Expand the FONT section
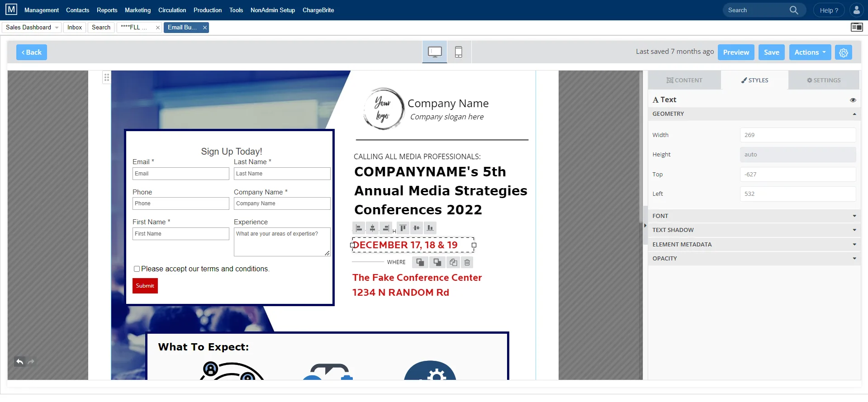Viewport: 868px width, 402px height. (754, 216)
